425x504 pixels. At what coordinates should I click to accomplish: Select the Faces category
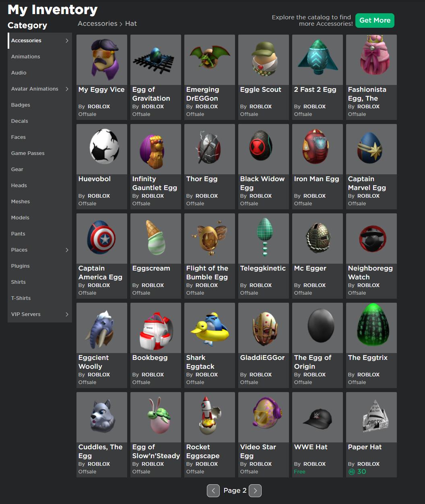(40, 137)
